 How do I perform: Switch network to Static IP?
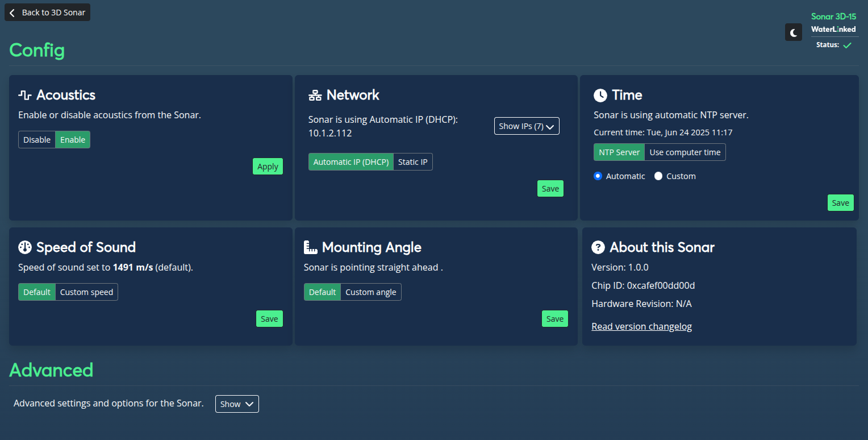[x=413, y=162]
